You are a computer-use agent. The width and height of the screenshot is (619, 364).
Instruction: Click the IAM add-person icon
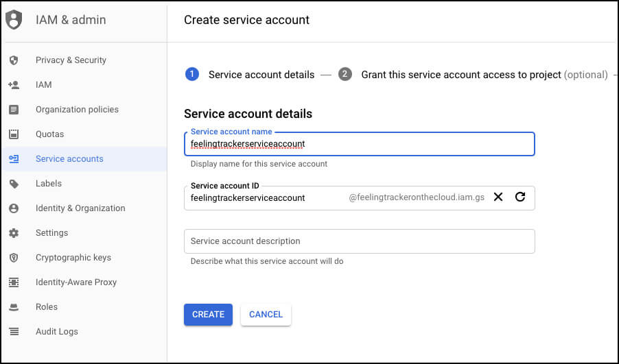click(x=14, y=85)
